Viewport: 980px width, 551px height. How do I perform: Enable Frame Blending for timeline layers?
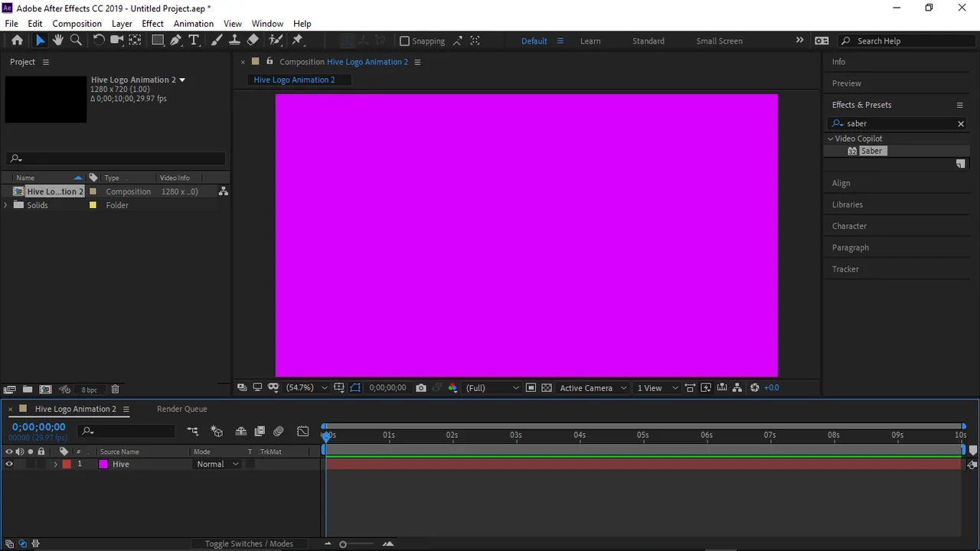[260, 432]
